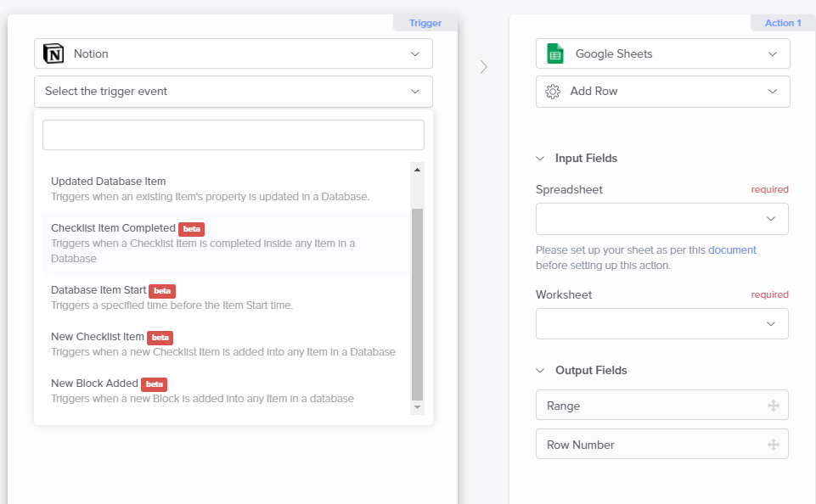The width and height of the screenshot is (816, 504).
Task: Collapse the Input Fields section
Action: click(x=540, y=159)
